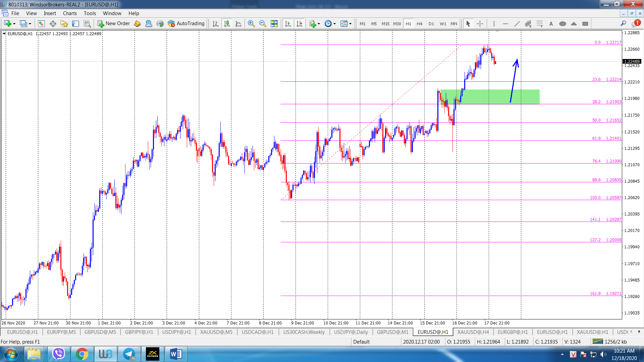
Task: Set timeframe to M15
Action: 385,24
